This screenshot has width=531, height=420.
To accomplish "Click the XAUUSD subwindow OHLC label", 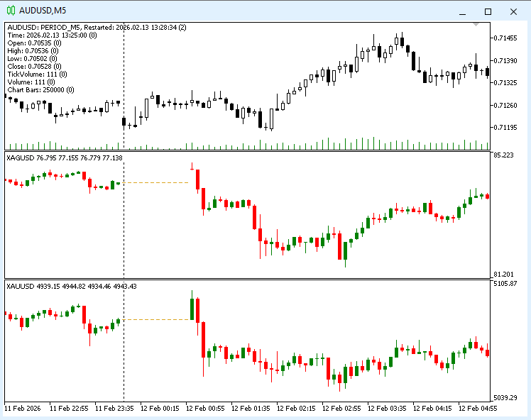I will tap(72, 287).
